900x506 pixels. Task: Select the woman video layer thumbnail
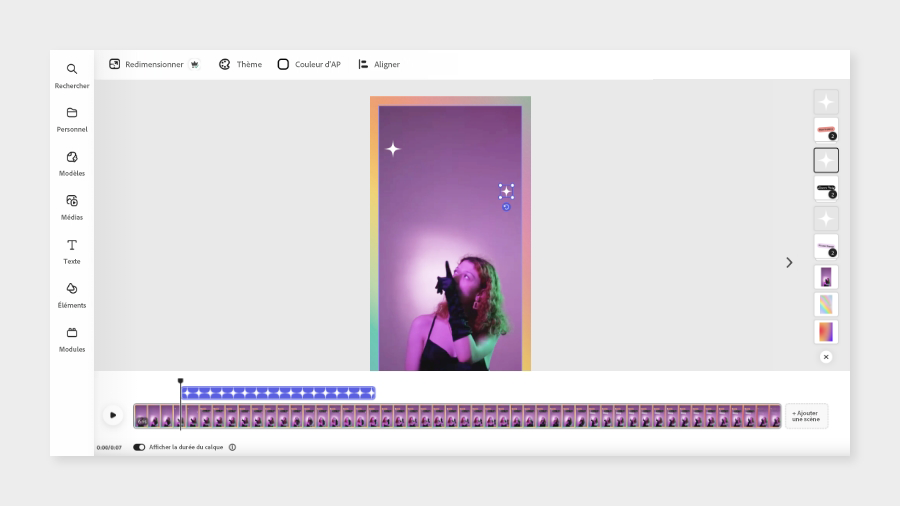(x=826, y=277)
